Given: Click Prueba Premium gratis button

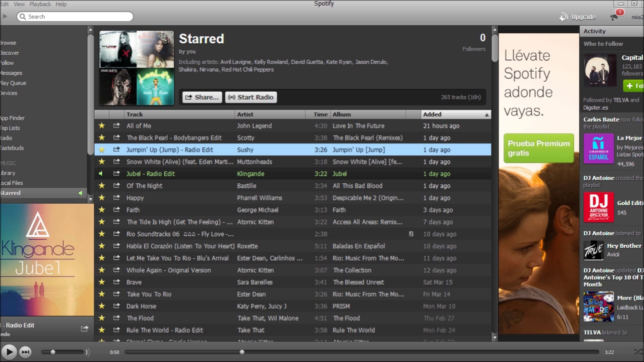Looking at the screenshot, I should click(x=538, y=148).
